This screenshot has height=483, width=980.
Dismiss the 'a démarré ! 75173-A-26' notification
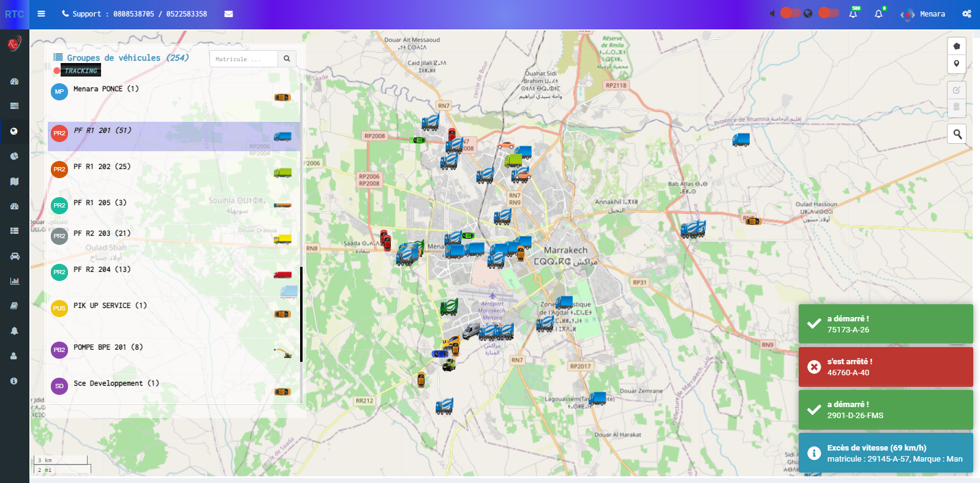[x=886, y=324]
